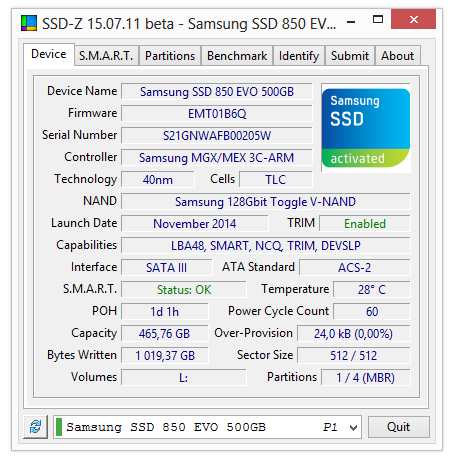Screen dimensions: 454x461
Task: Select the Device tab
Action: (x=49, y=54)
